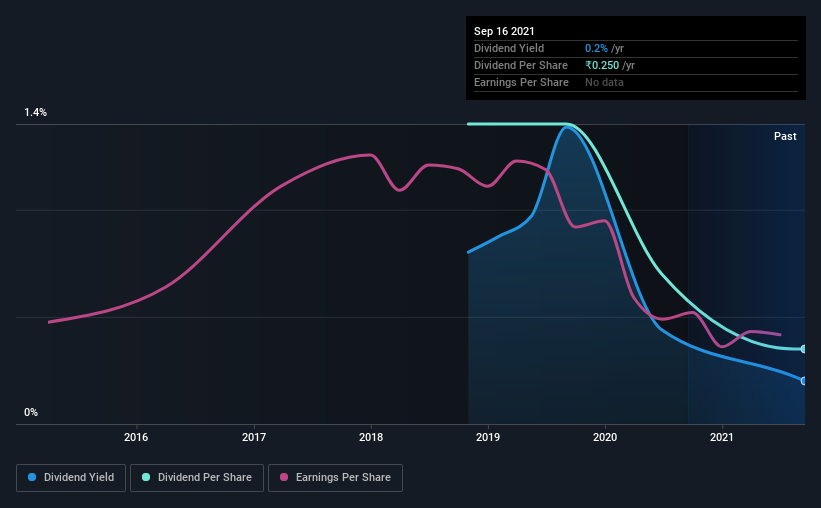Select the teal endpoint marker on the chart

point(803,349)
